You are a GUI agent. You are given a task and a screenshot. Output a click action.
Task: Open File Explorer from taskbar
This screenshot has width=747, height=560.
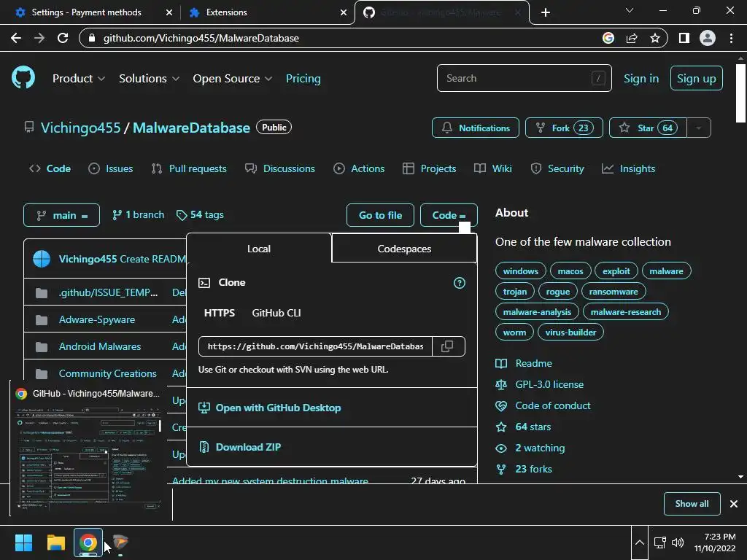(55, 542)
